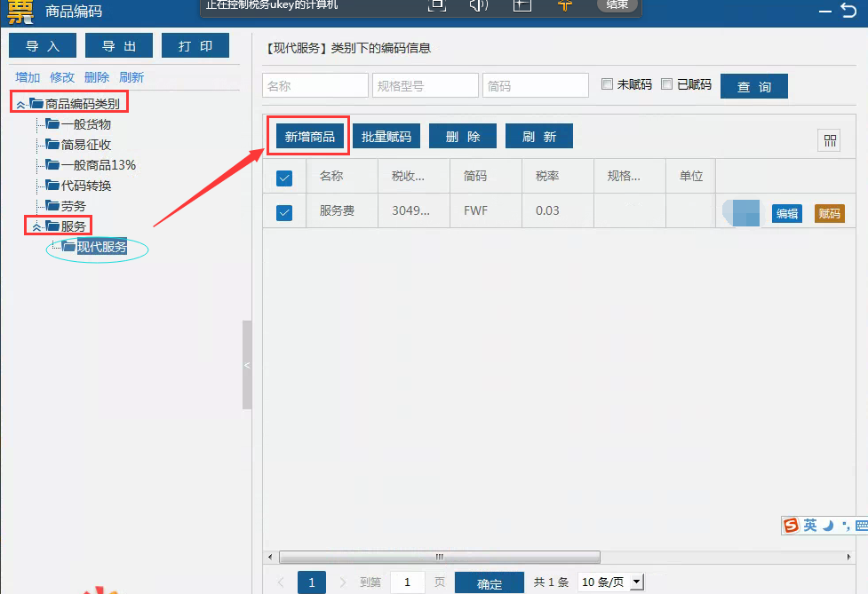Open the 10条/页 page size dropdown

pyautogui.click(x=636, y=582)
